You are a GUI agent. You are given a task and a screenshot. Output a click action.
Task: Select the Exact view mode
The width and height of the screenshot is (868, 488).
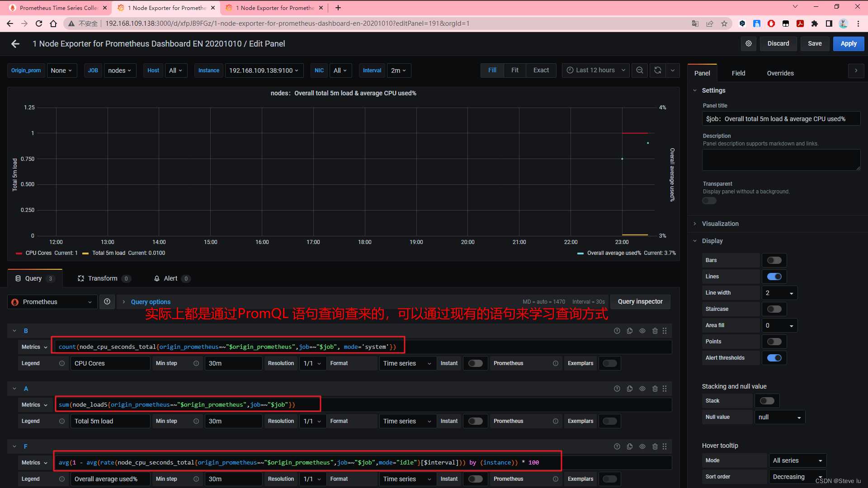[x=541, y=70]
